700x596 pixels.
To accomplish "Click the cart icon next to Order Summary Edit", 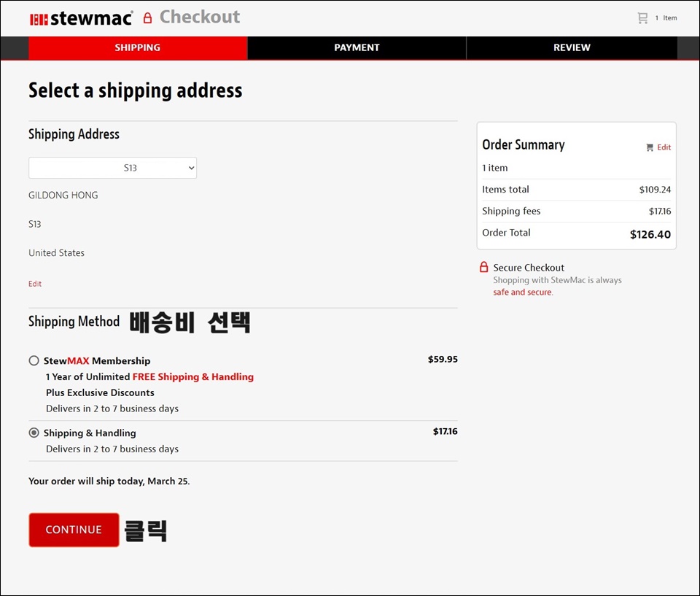I will click(x=650, y=147).
